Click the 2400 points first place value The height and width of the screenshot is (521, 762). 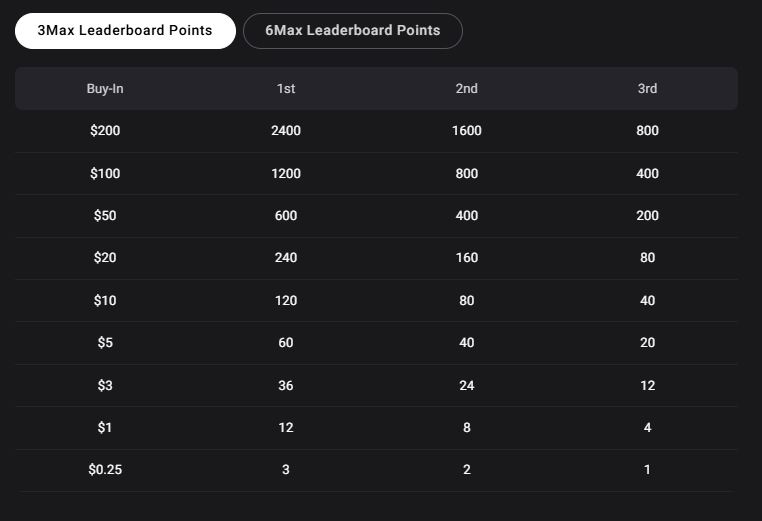pyautogui.click(x=286, y=131)
